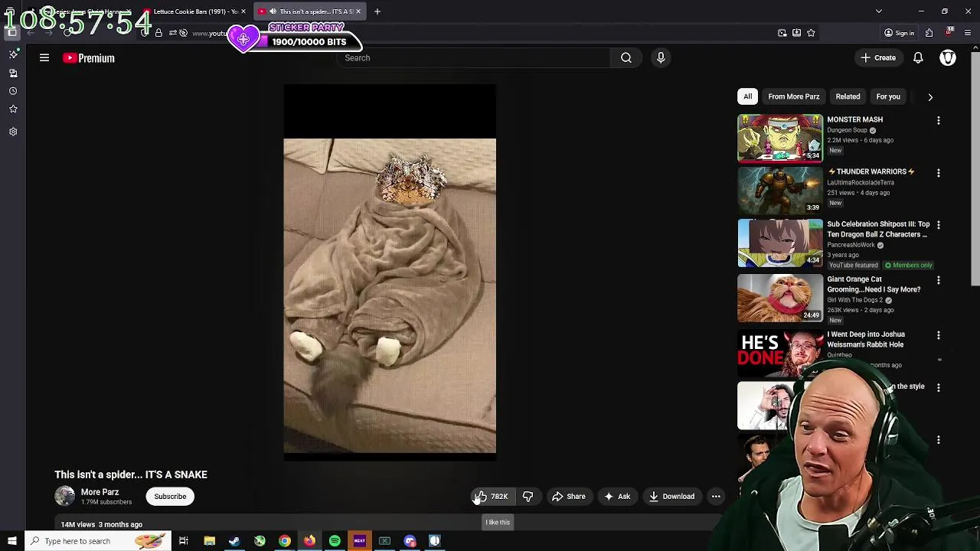Click the Windows taskbar search box
980x551 pixels.
(98, 541)
